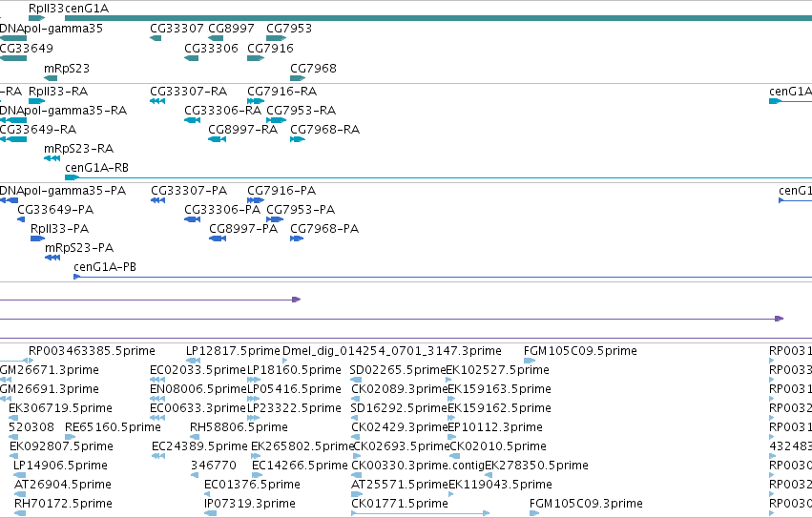Select the CG7916-PA protein feature
The width and height of the screenshot is (812, 518).
(256, 200)
